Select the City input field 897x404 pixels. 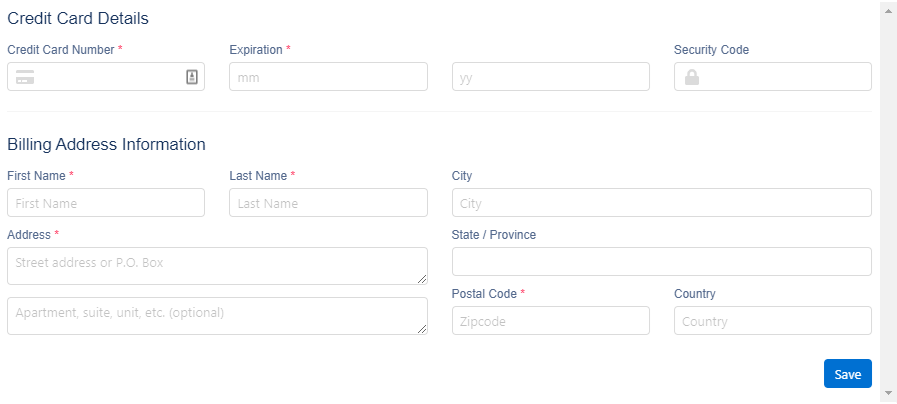pos(661,203)
